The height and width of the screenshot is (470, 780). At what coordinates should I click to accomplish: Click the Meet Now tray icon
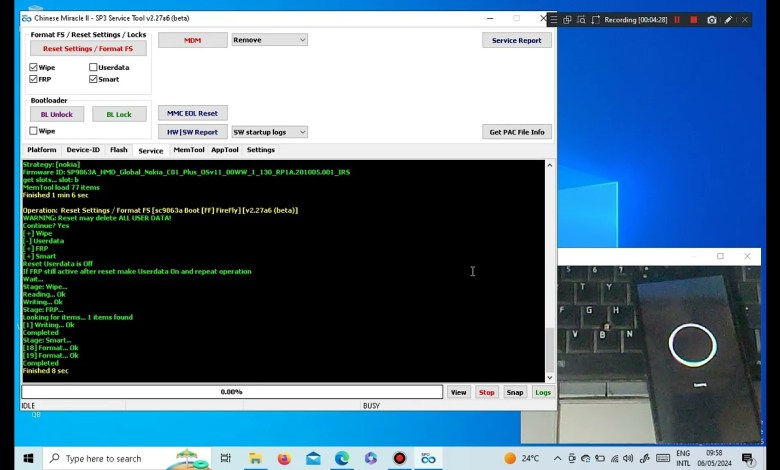click(572, 459)
